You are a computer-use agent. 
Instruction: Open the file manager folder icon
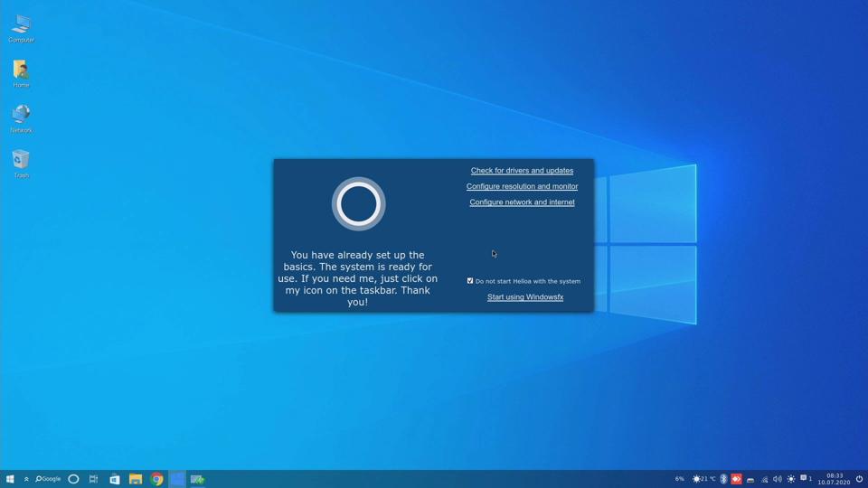(135, 479)
